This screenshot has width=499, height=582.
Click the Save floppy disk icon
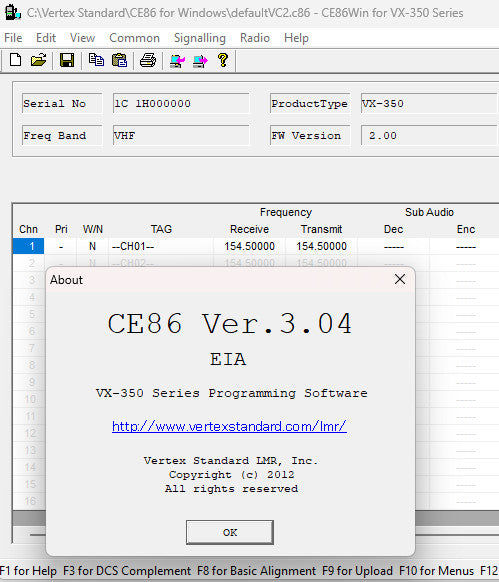(67, 60)
